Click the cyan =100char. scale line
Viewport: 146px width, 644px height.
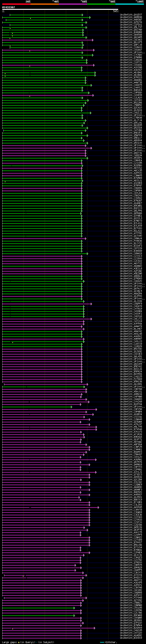(x=102, y=642)
